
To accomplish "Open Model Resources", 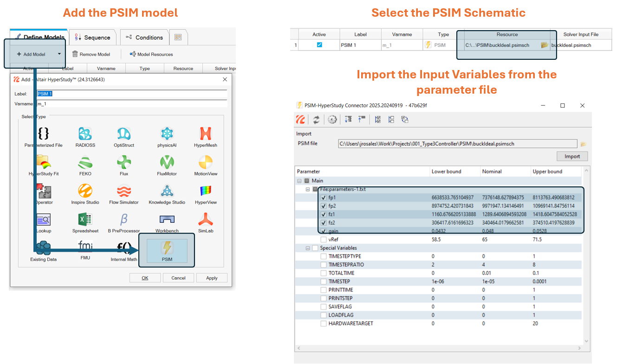I will coord(151,54).
